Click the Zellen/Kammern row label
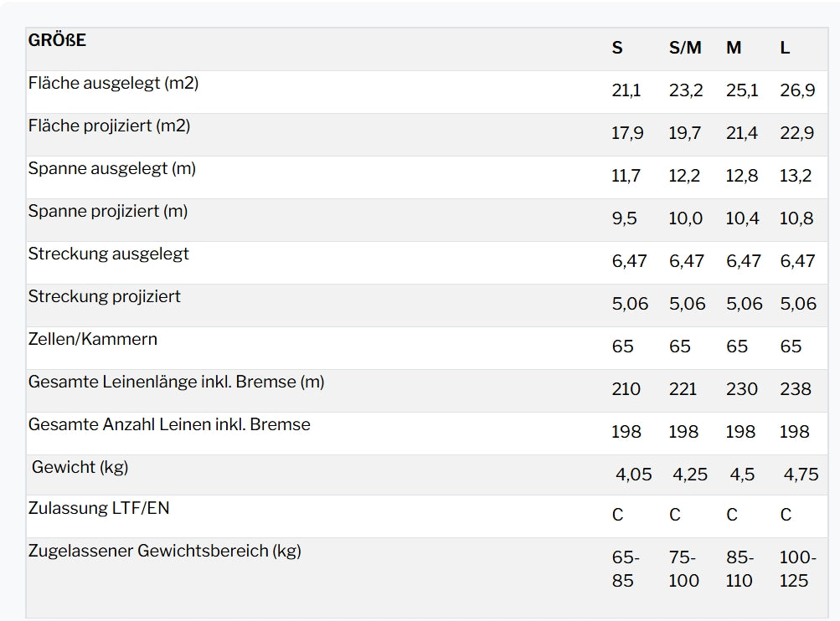 pos(93,340)
